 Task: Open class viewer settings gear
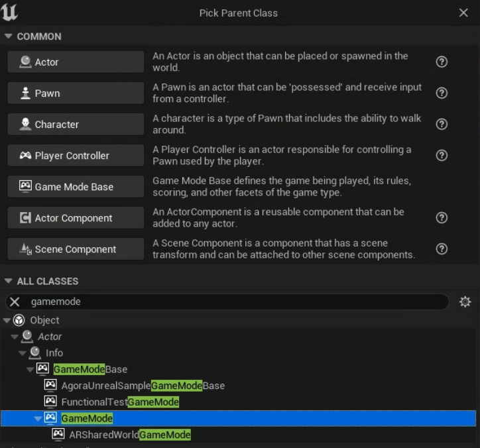click(465, 302)
